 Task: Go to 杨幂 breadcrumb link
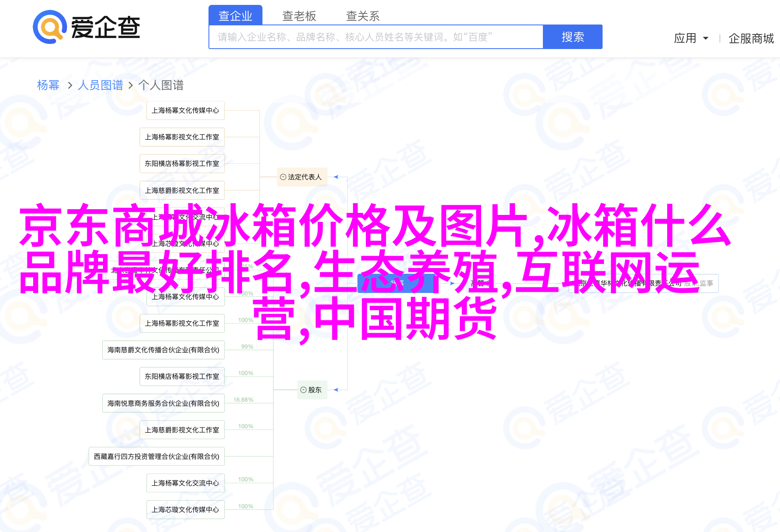48,85
